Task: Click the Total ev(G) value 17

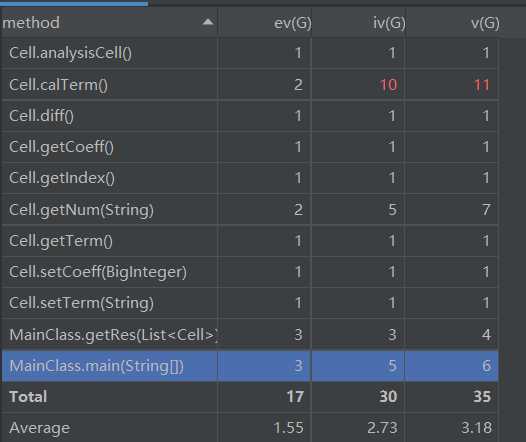Action: click(295, 397)
